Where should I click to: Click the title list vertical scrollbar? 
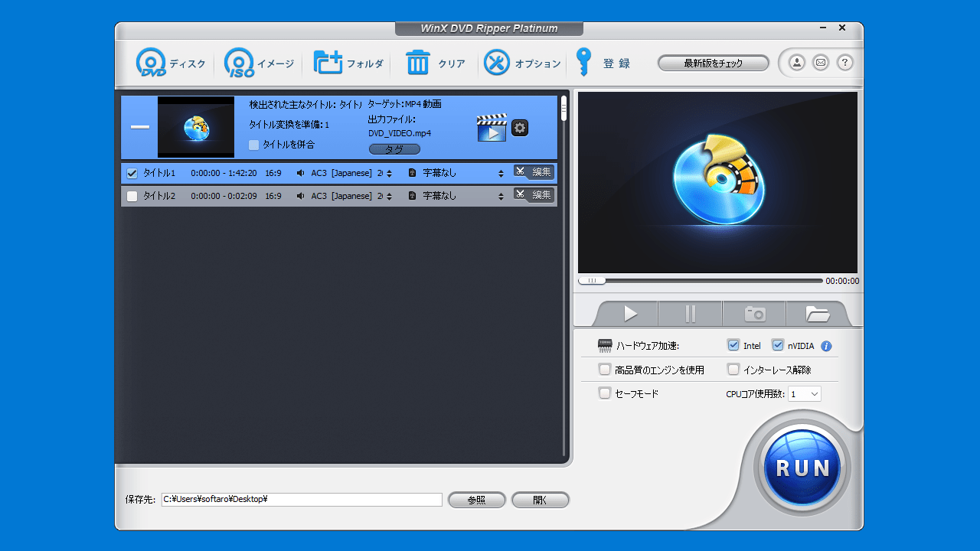(564, 275)
